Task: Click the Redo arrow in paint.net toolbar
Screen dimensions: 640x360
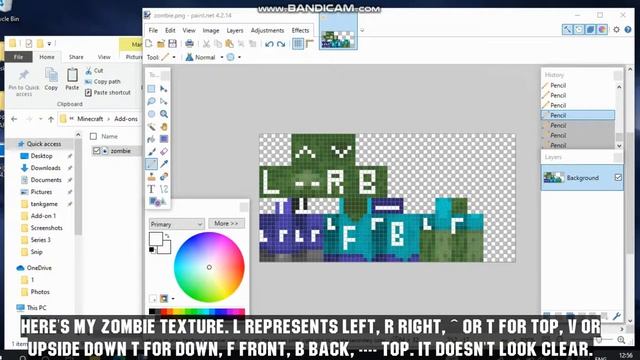Action: pos(281,44)
